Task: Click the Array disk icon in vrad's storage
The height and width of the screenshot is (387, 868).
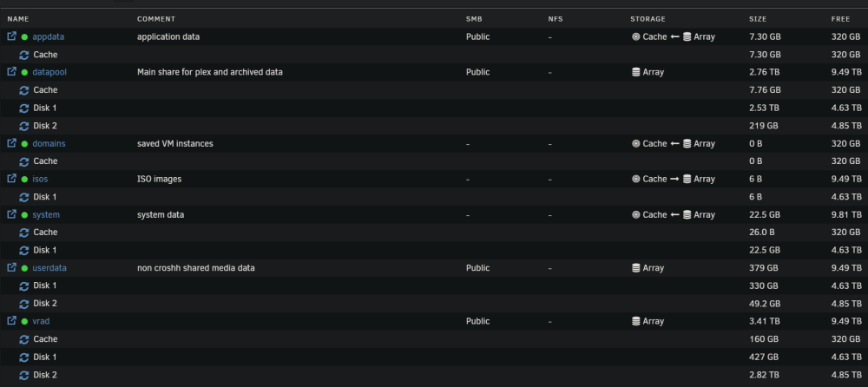Action: click(x=636, y=321)
